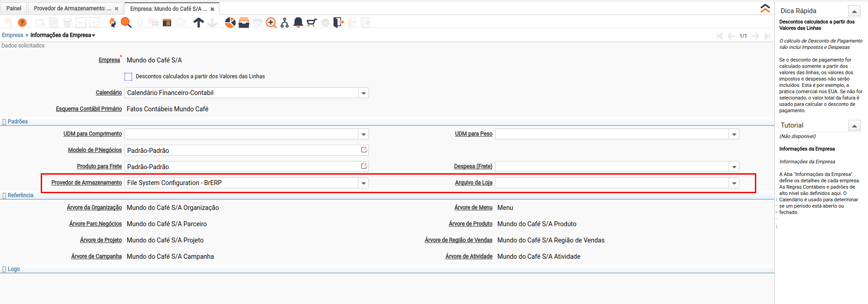Image resolution: width=868 pixels, height=304 pixels.
Task: Open Product Info shopping cart icon
Action: click(x=312, y=23)
